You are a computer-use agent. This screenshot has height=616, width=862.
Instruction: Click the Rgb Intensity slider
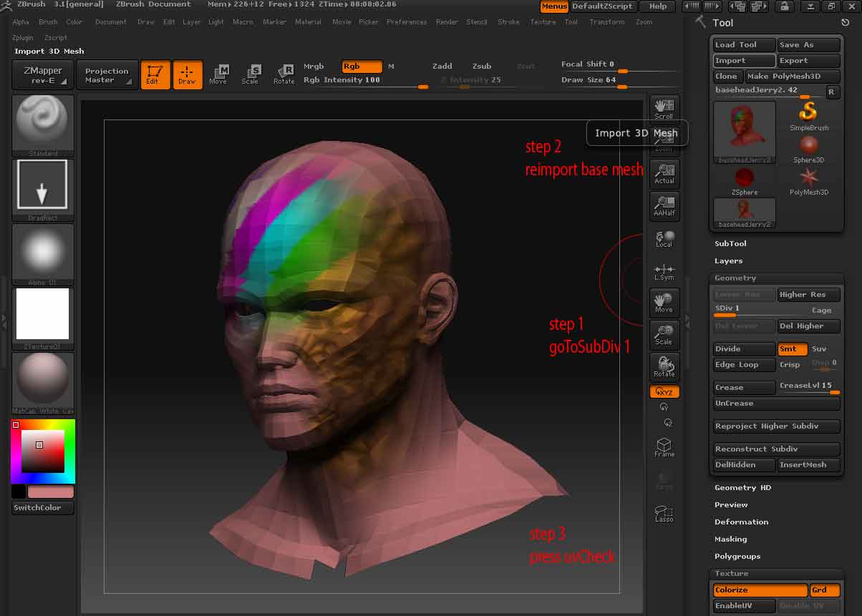pos(366,83)
